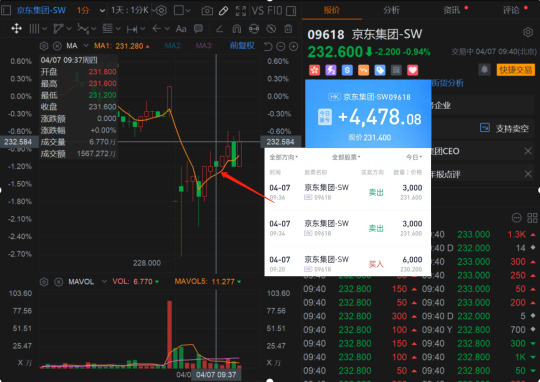Enter fullscreen chart mode
Image resolution: width=540 pixels, height=382 pixels.
(x=241, y=11)
